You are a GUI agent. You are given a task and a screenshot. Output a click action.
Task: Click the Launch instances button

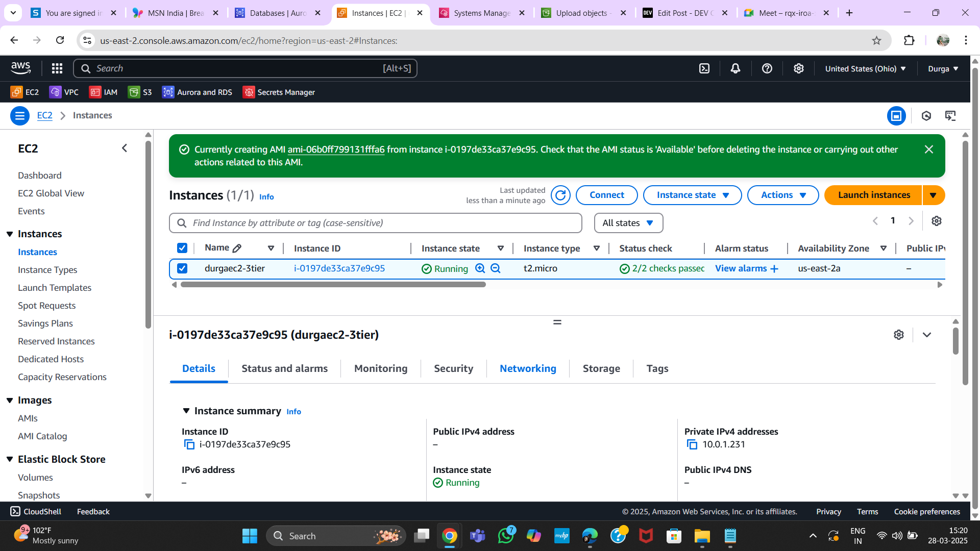coord(873,195)
